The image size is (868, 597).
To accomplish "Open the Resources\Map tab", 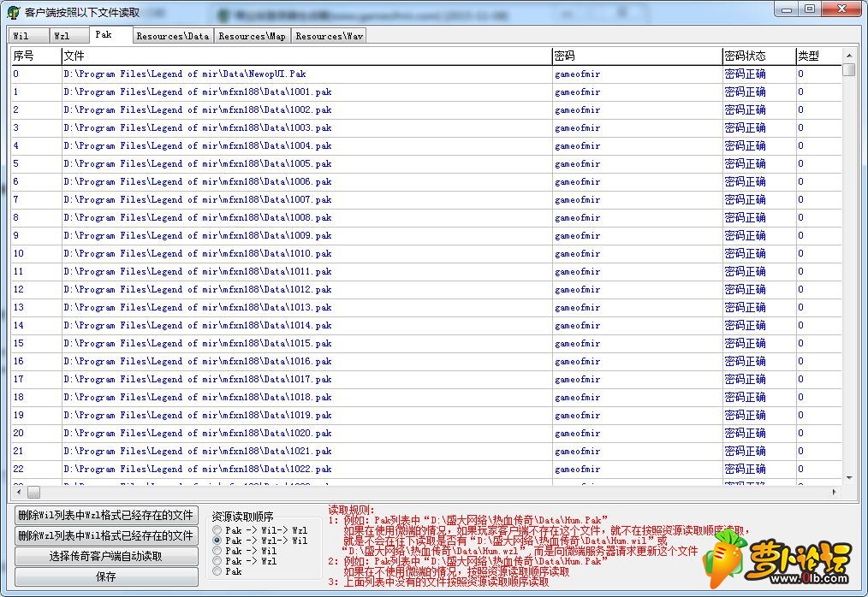I will pos(253,36).
